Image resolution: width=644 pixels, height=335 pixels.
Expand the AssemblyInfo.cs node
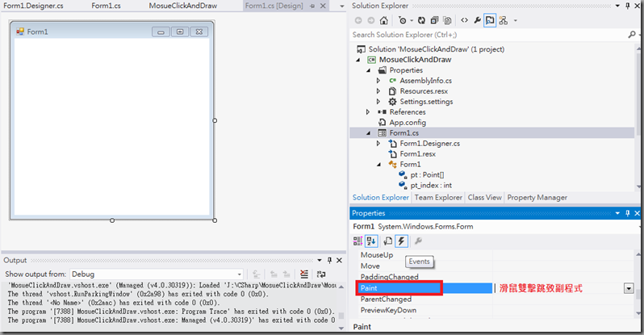click(378, 81)
